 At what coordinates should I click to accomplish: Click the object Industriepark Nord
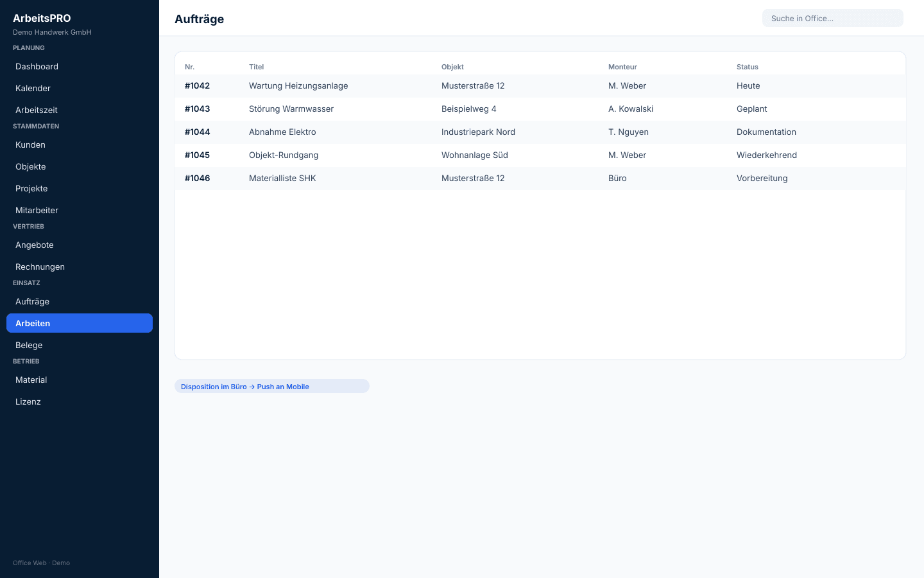pyautogui.click(x=478, y=132)
